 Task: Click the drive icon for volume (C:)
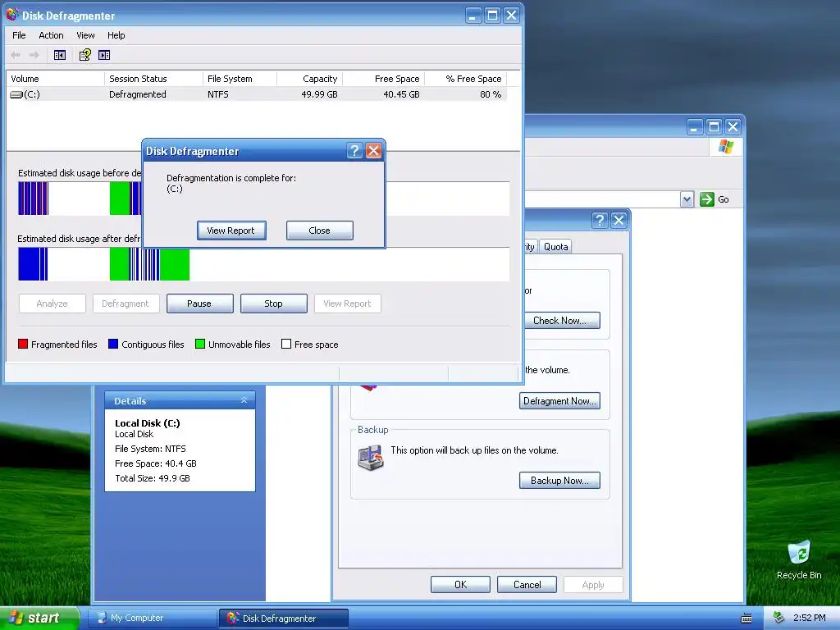[16, 94]
